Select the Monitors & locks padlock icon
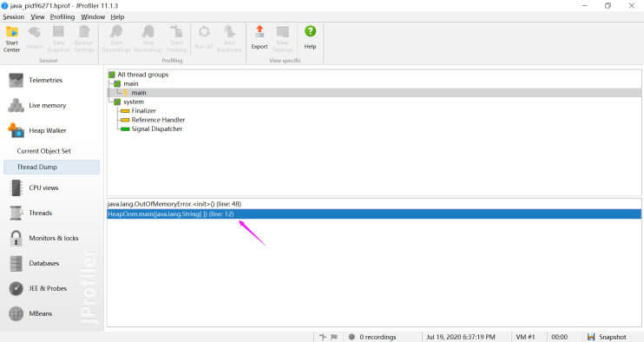The width and height of the screenshot is (644, 342). coord(16,238)
